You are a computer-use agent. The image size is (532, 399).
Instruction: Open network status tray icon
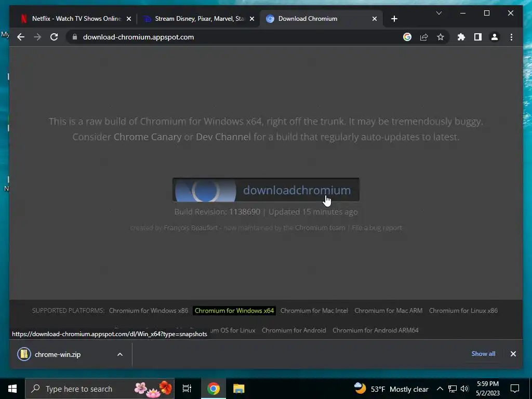click(x=453, y=389)
